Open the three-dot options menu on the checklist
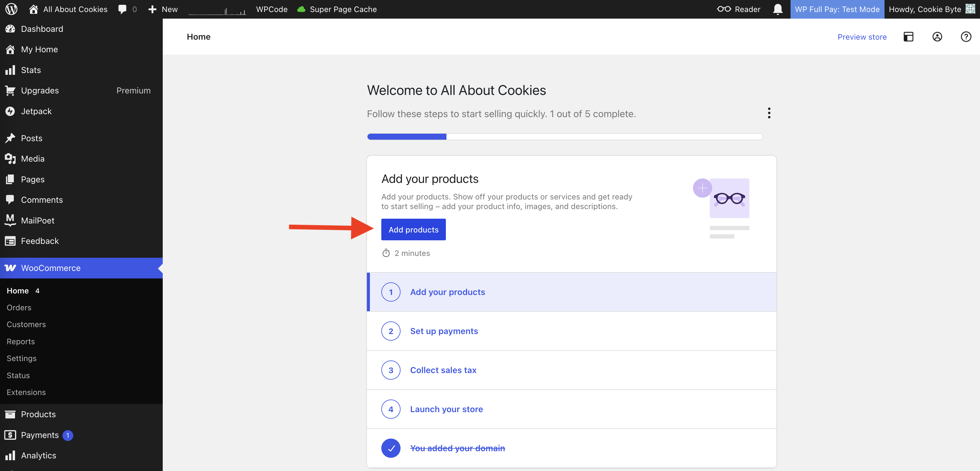The width and height of the screenshot is (980, 471). [x=769, y=113]
